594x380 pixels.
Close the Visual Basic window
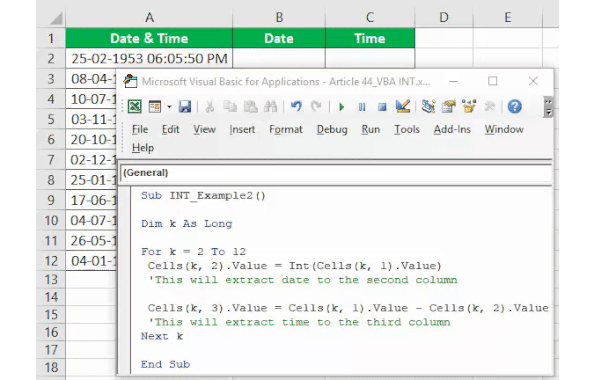[533, 81]
